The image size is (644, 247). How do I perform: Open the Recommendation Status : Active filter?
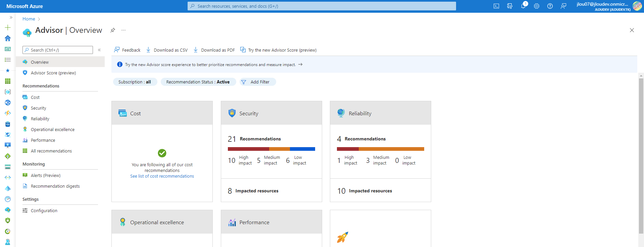[198, 82]
